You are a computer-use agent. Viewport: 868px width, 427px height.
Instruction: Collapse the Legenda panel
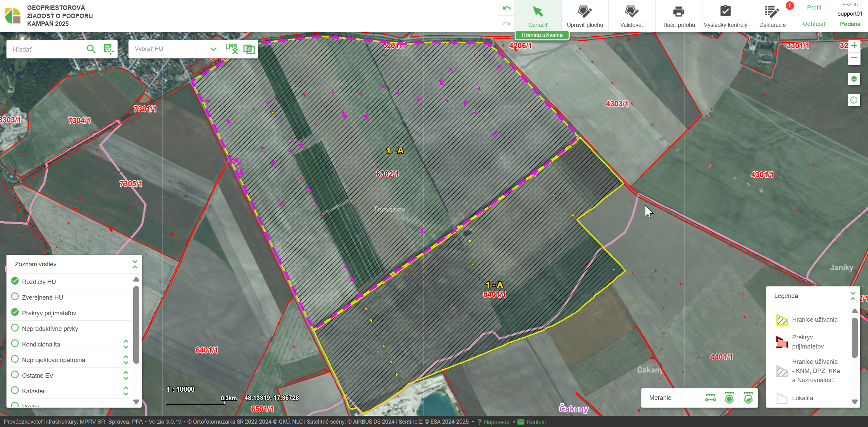click(852, 296)
